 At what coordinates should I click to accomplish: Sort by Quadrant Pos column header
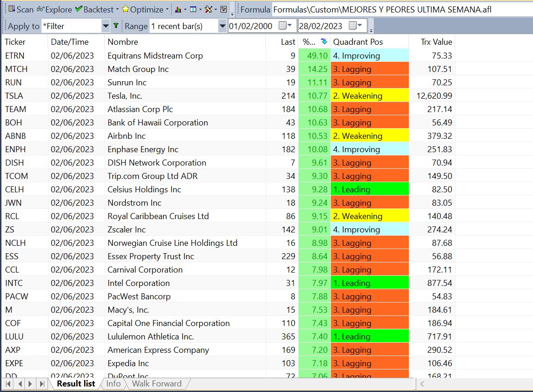[x=370, y=42]
